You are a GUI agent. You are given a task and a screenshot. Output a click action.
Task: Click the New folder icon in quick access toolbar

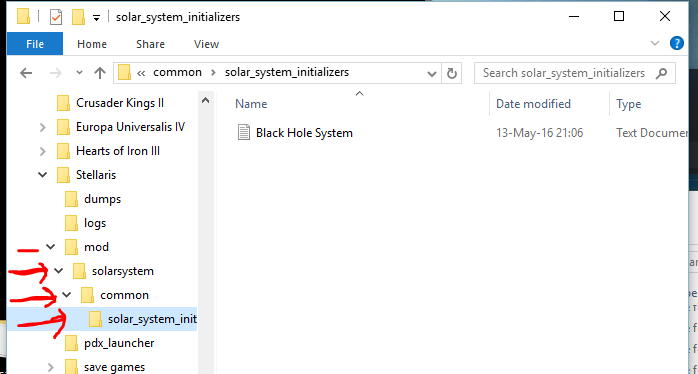point(78,17)
